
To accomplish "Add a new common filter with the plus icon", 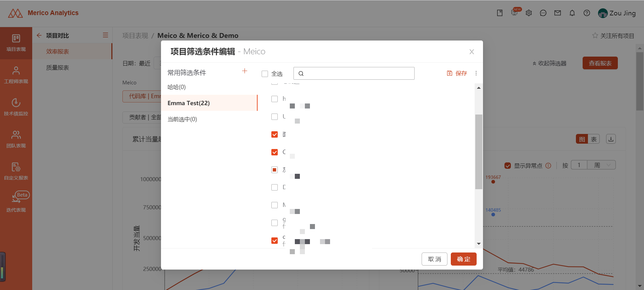I will (245, 71).
